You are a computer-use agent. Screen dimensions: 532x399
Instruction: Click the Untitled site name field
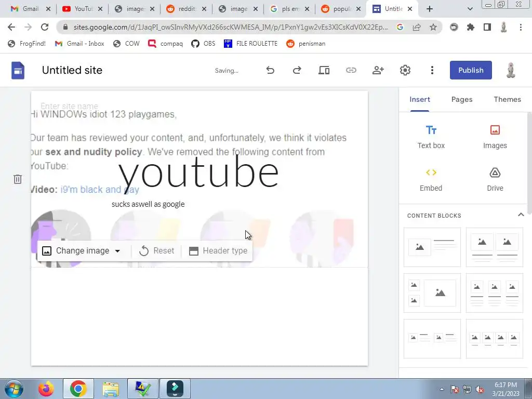click(x=72, y=70)
